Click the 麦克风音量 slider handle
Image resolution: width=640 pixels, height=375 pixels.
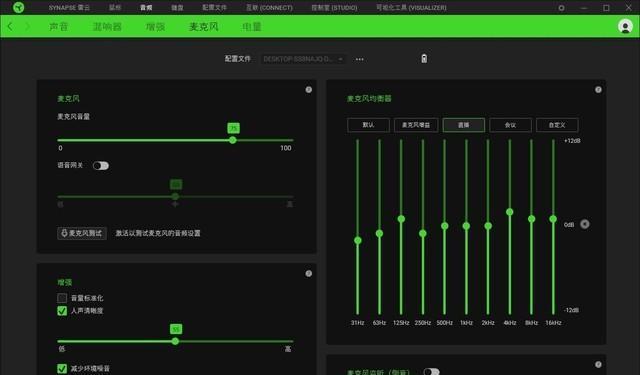point(233,140)
